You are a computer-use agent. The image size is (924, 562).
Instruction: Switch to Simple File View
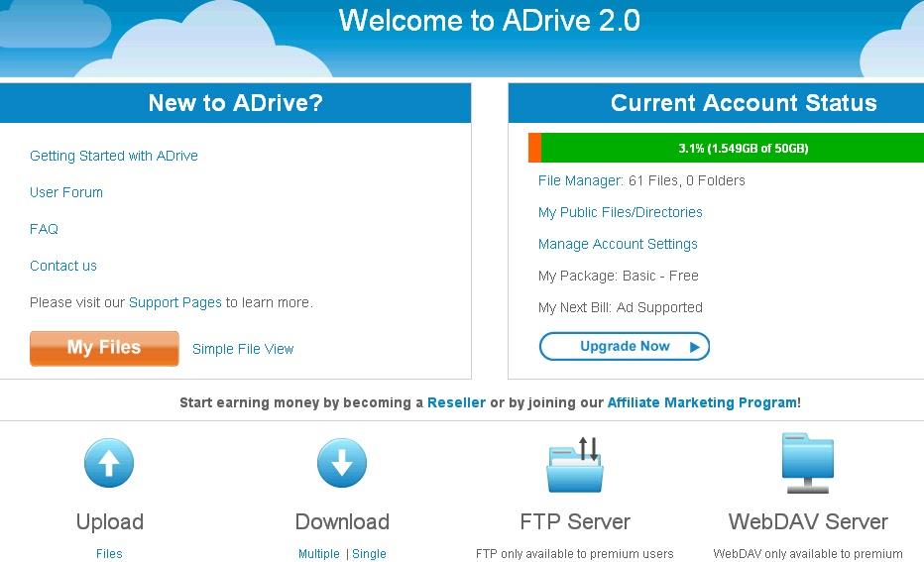pos(243,349)
